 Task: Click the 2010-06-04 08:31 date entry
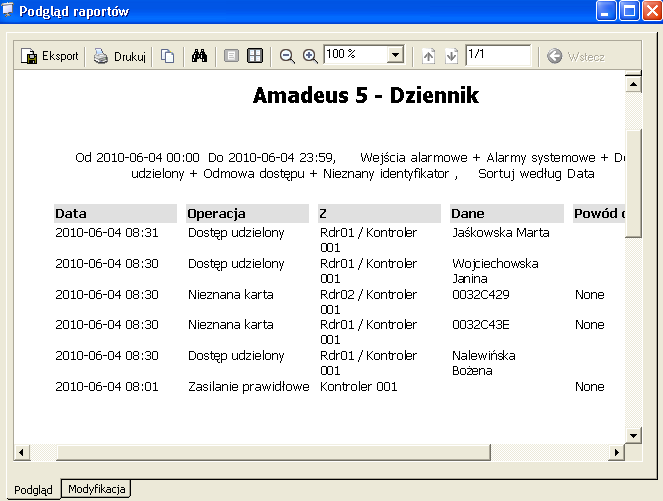click(x=107, y=233)
